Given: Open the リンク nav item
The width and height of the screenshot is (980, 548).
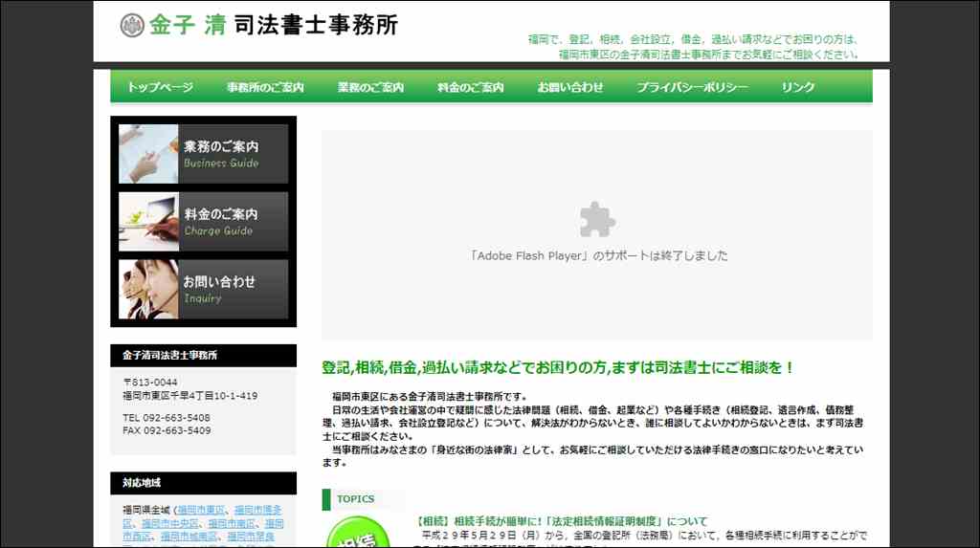Looking at the screenshot, I should point(797,87).
